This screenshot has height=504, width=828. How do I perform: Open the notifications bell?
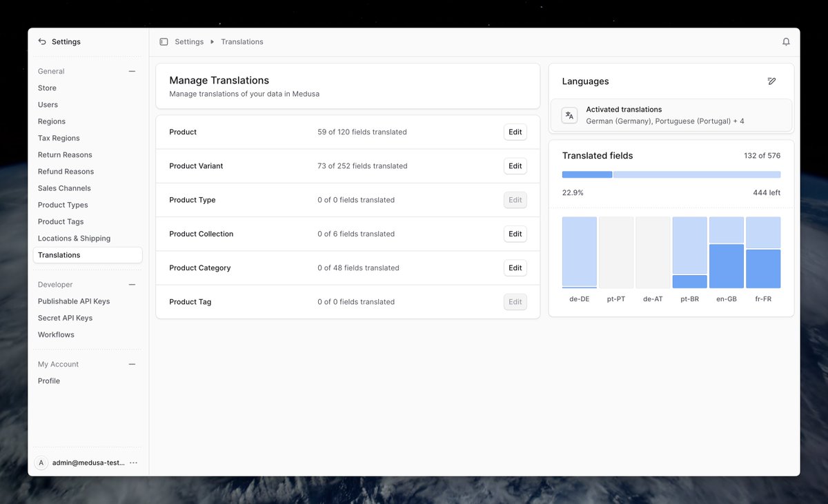coord(786,42)
